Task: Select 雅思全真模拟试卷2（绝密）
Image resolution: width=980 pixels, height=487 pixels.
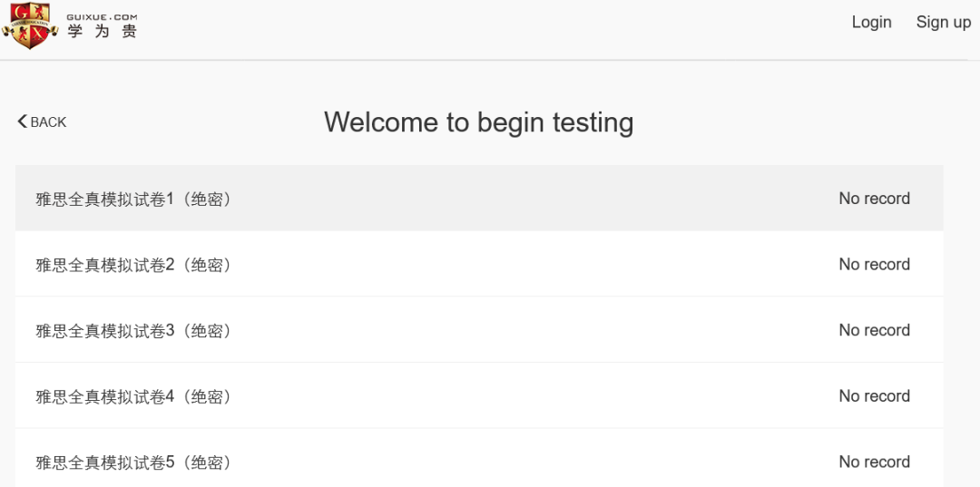Action: 479,264
